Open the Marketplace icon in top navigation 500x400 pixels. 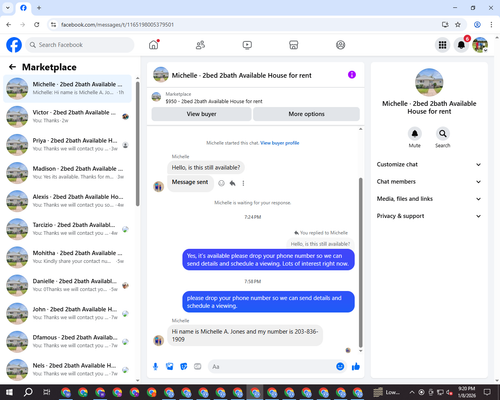pos(294,45)
